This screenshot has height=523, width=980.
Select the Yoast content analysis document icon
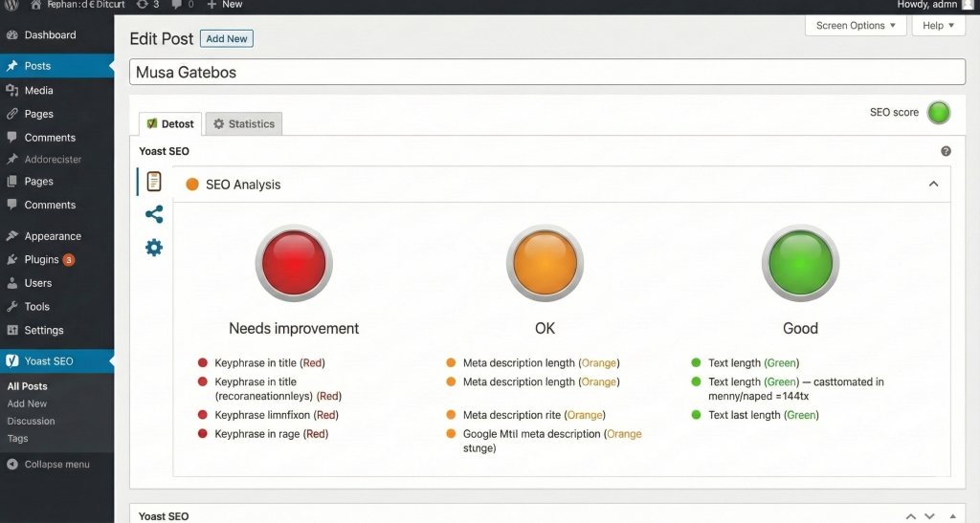click(x=154, y=181)
